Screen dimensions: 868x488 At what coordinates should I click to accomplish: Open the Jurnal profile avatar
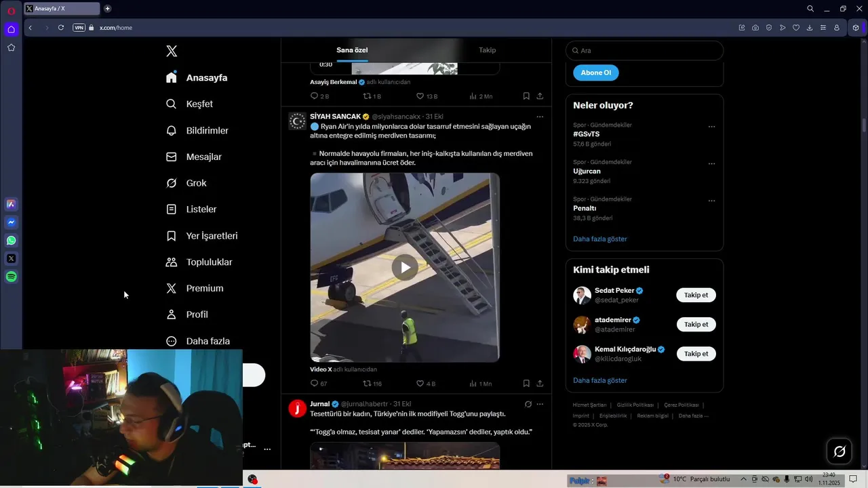[297, 408]
